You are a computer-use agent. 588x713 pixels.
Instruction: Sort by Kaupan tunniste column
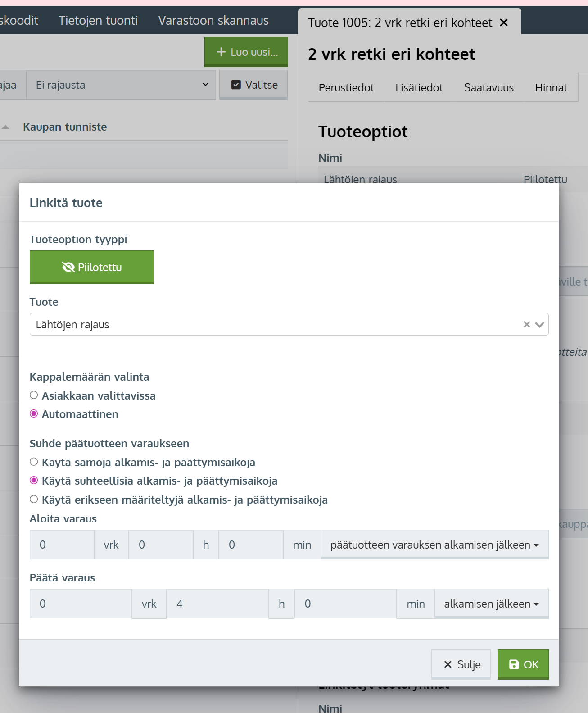point(65,127)
